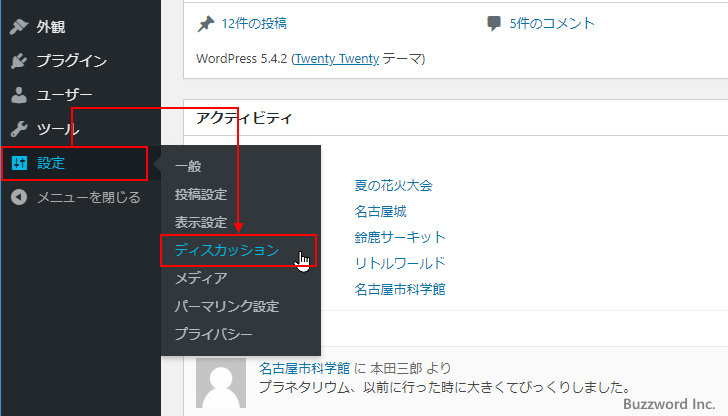728x416 pixels.
Task: Open the 5件のコメント link
Action: pyautogui.click(x=552, y=23)
